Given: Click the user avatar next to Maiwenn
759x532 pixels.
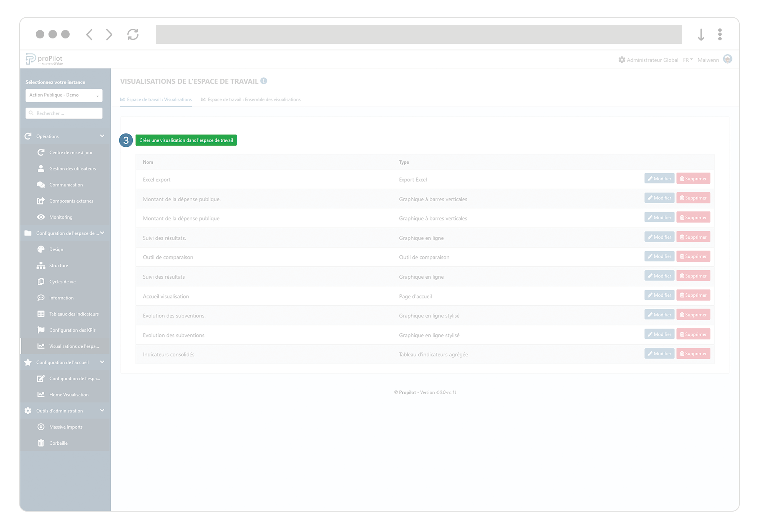Looking at the screenshot, I should coord(727,59).
